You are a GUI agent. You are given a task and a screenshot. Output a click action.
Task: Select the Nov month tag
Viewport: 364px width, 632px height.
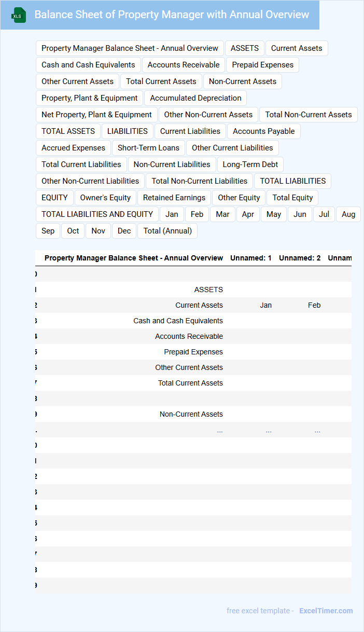[99, 231]
